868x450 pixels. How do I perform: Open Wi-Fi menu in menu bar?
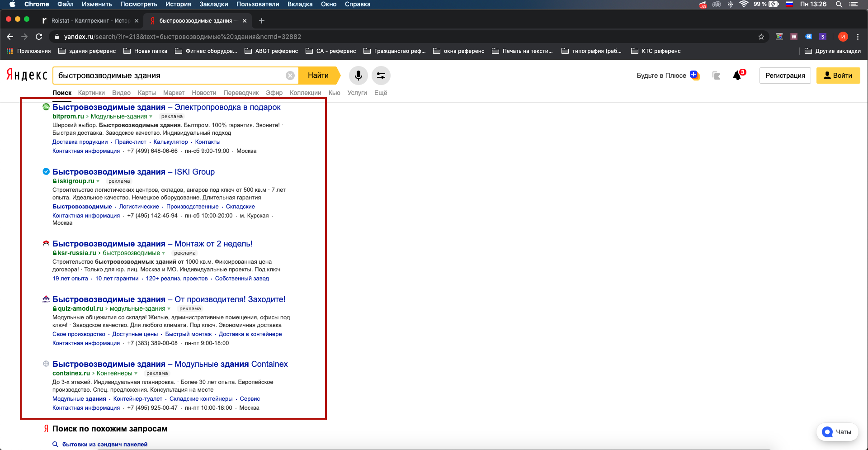point(744,4)
